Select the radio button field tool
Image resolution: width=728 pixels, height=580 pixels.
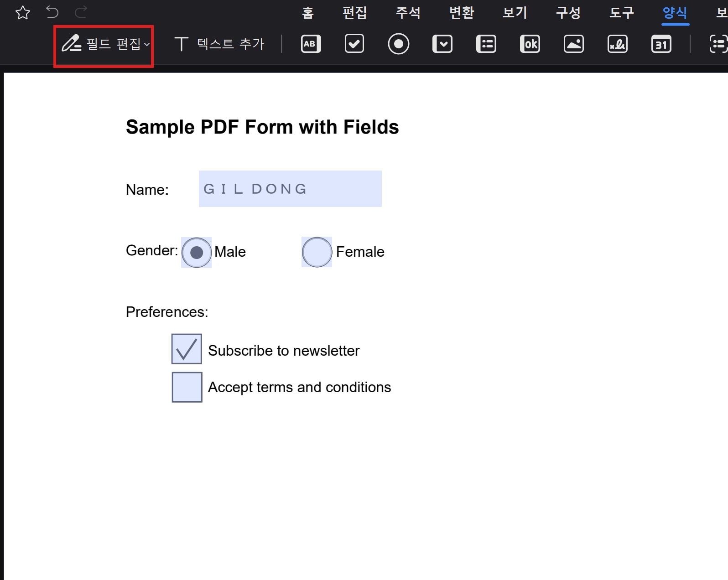[399, 44]
